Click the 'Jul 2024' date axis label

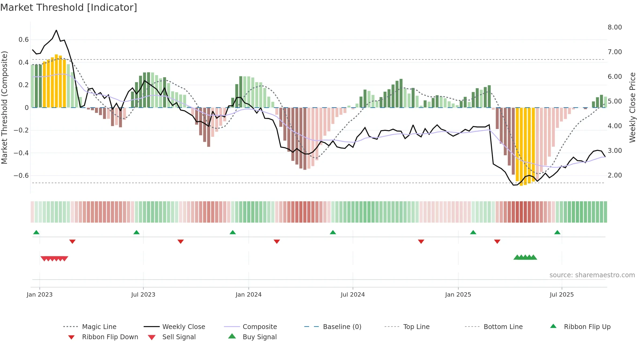(x=353, y=294)
